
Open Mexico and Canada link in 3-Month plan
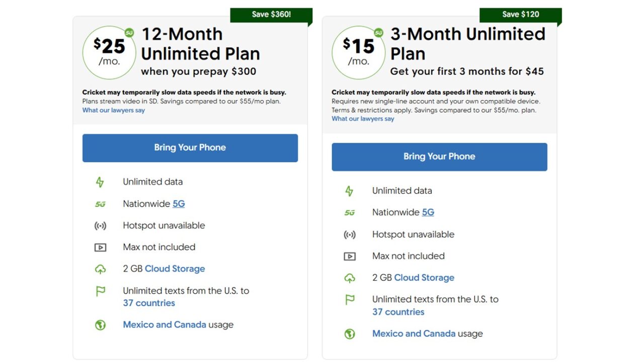click(x=414, y=333)
